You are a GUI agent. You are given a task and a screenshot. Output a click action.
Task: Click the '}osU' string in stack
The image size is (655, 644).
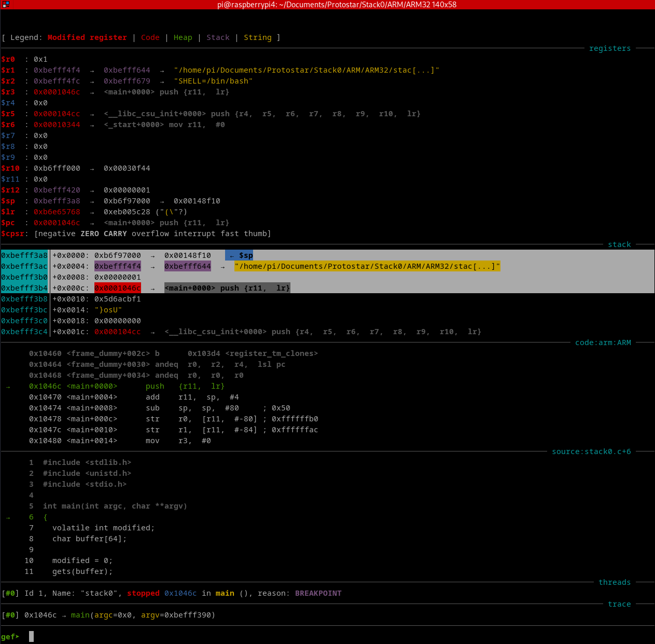108,310
